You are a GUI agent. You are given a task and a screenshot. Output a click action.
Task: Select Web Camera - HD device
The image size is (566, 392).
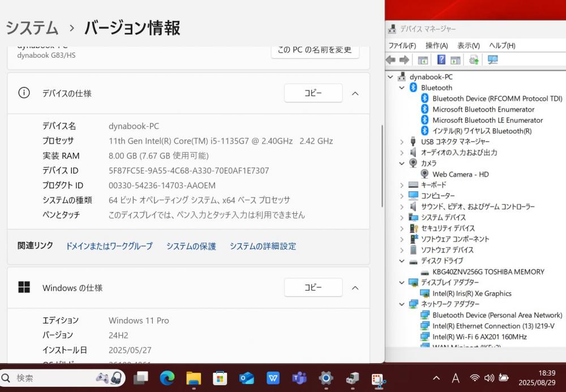click(x=461, y=174)
